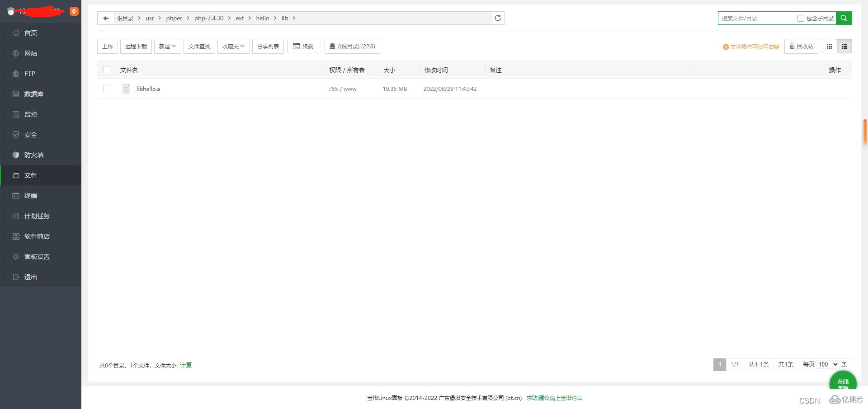
Task: Expand the 收藏夹 dropdown
Action: click(x=233, y=46)
